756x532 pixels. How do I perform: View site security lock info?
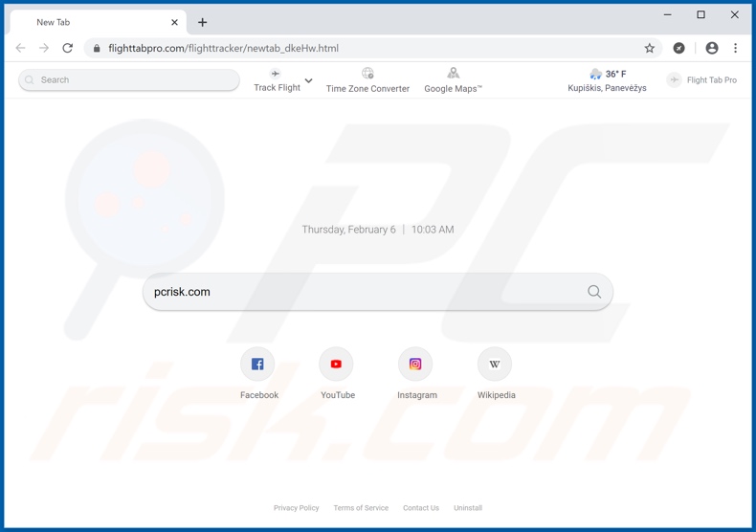[97, 48]
